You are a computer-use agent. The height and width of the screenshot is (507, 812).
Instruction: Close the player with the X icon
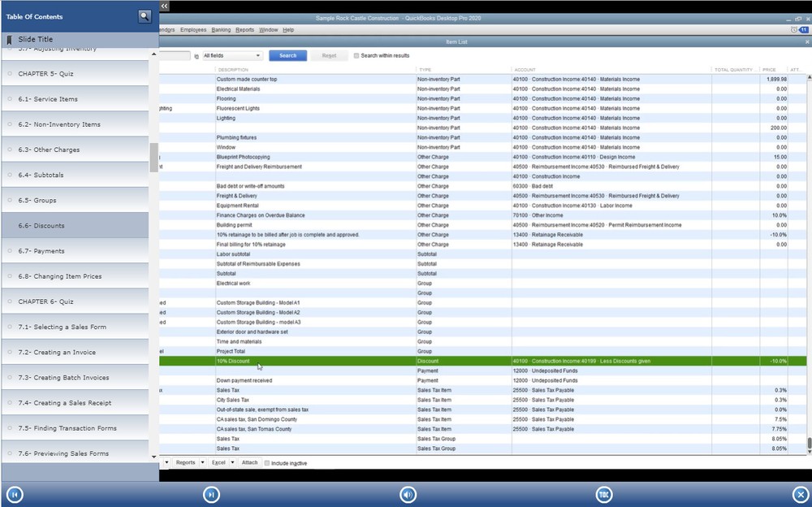[x=801, y=493]
